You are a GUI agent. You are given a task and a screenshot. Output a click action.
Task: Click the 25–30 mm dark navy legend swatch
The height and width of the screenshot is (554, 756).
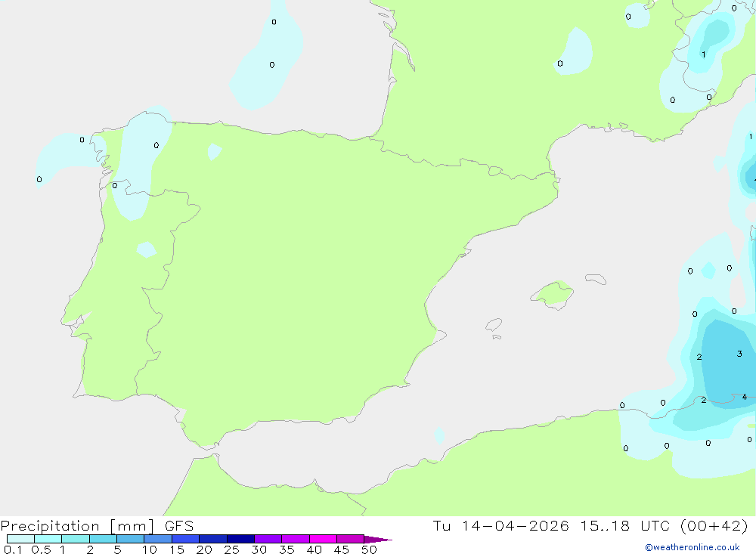coord(240,539)
